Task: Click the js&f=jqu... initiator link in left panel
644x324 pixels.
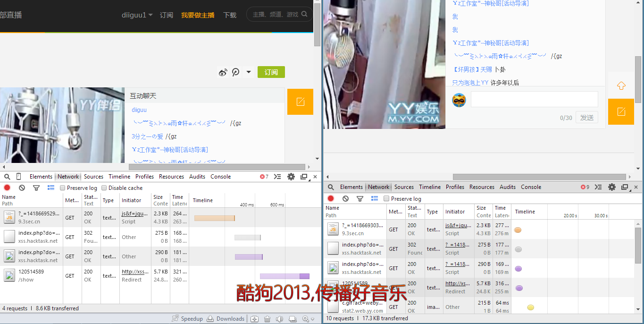Action: point(134,213)
